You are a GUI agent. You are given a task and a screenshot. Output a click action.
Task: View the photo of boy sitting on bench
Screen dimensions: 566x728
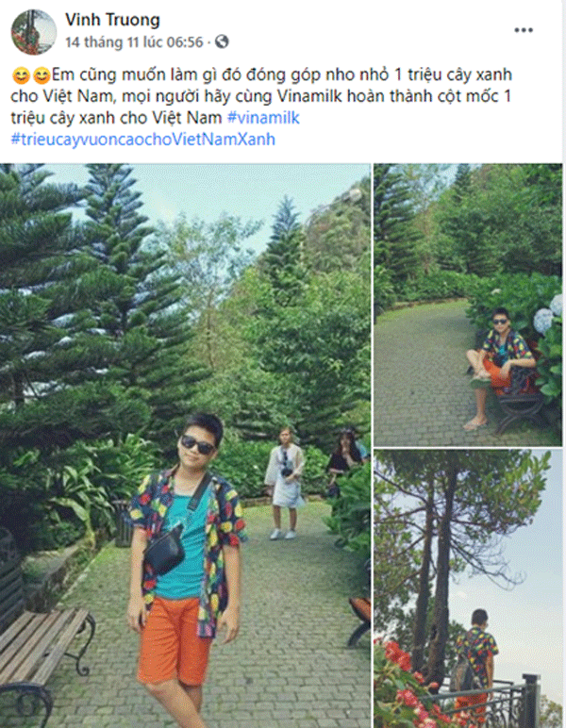(x=468, y=305)
